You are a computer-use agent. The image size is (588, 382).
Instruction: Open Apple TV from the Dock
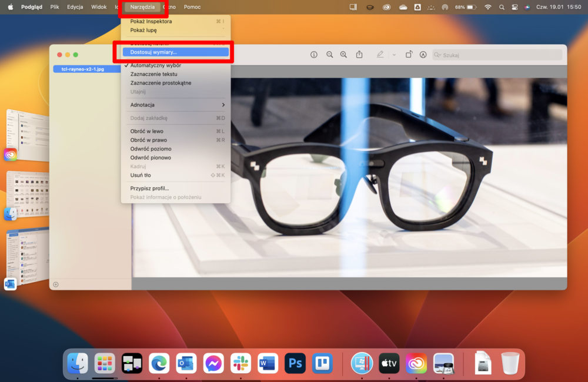389,363
